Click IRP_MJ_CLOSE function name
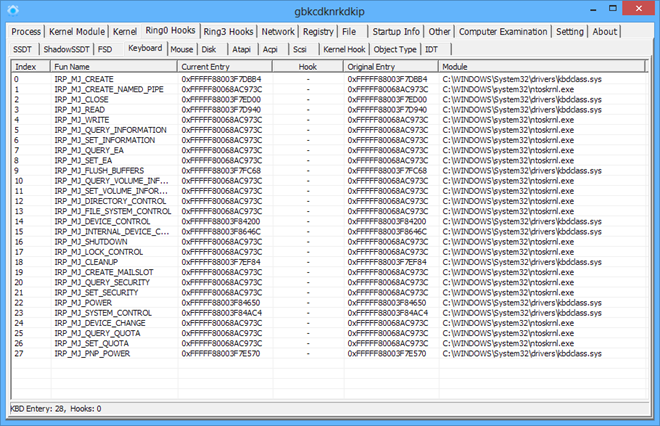Image resolution: width=660 pixels, height=426 pixels. pyautogui.click(x=81, y=99)
